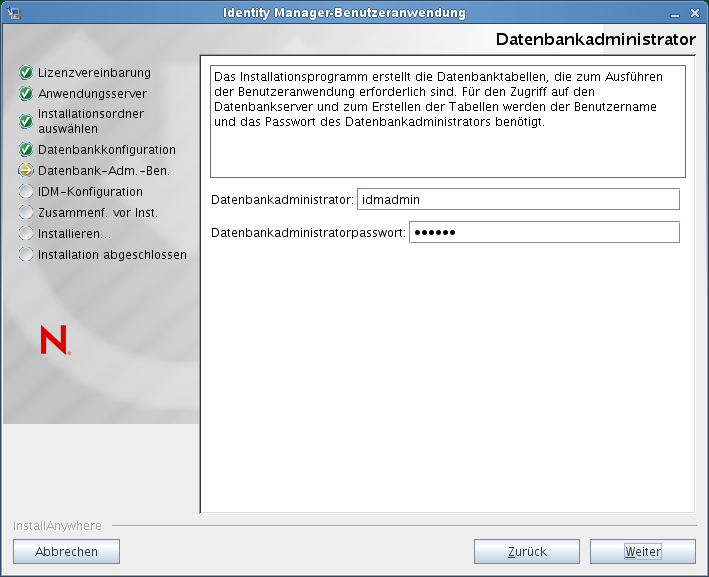Cancel installation with Abbrechen
The image size is (709, 577).
(x=66, y=551)
